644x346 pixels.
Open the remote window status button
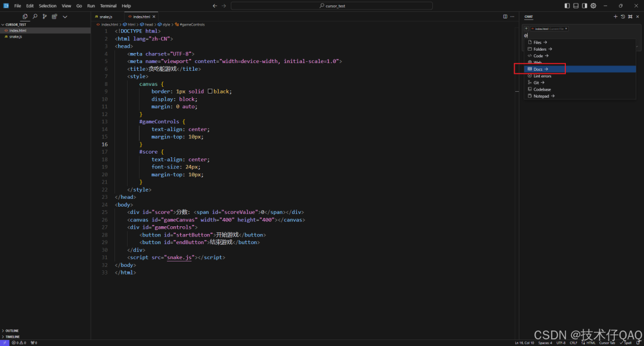[x=5, y=342]
